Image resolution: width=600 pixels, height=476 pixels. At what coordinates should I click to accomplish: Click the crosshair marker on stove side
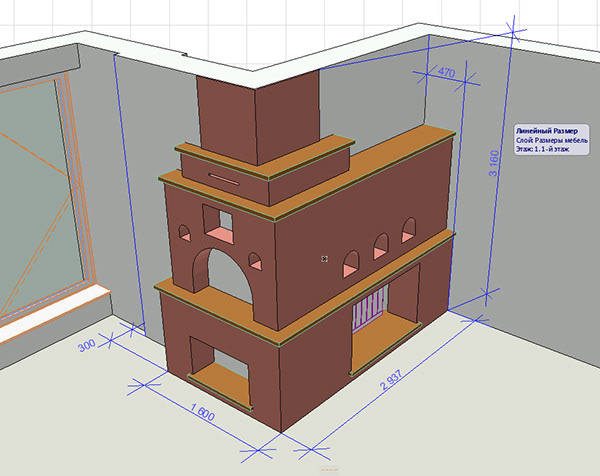(x=324, y=258)
